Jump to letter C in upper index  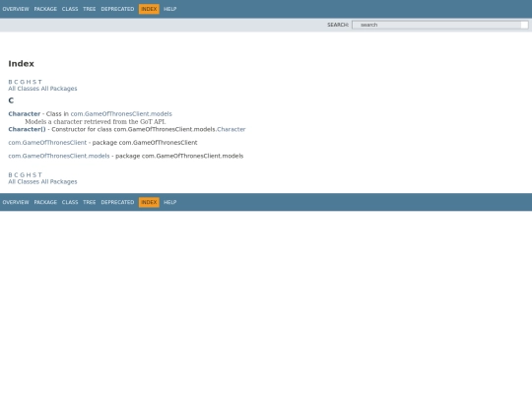[x=16, y=82]
